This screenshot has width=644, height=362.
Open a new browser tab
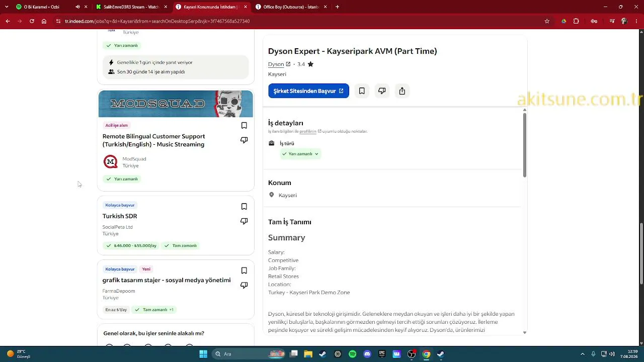(337, 7)
